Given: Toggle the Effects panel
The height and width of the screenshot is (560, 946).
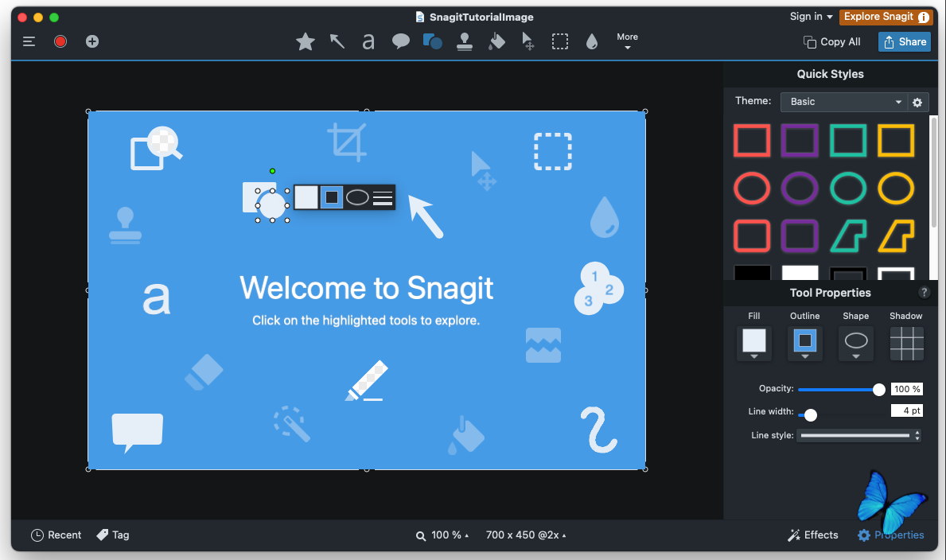Looking at the screenshot, I should coord(812,535).
